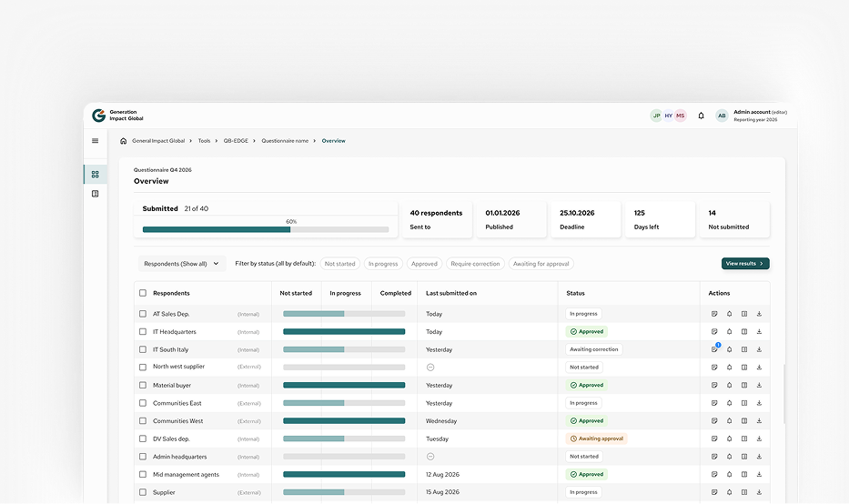Download the IT Headquarters response
The height and width of the screenshot is (504, 849).
pyautogui.click(x=759, y=332)
